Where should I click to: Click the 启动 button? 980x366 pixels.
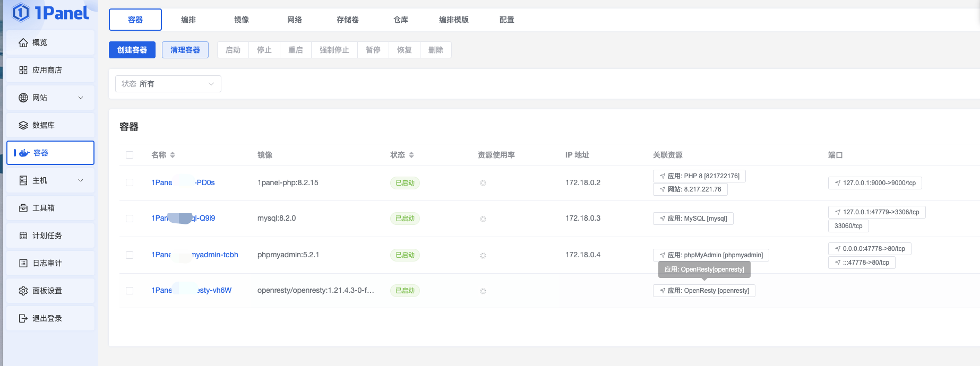(x=233, y=50)
